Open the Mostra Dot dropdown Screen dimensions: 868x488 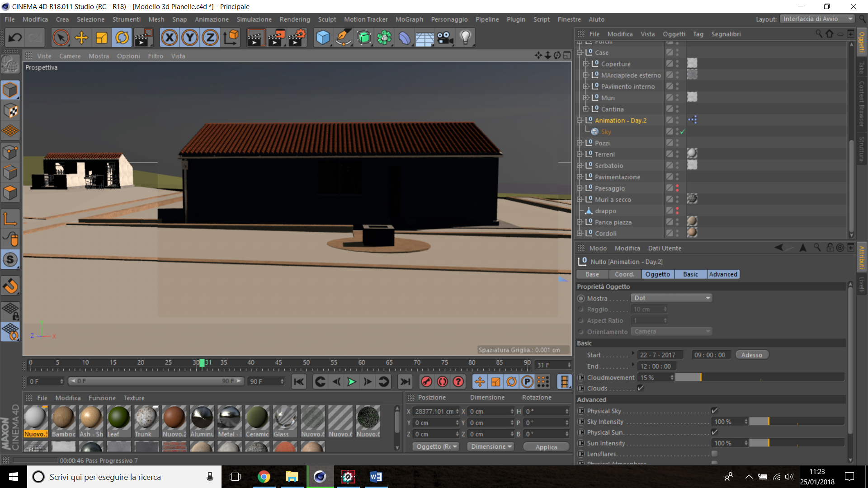pyautogui.click(x=671, y=298)
